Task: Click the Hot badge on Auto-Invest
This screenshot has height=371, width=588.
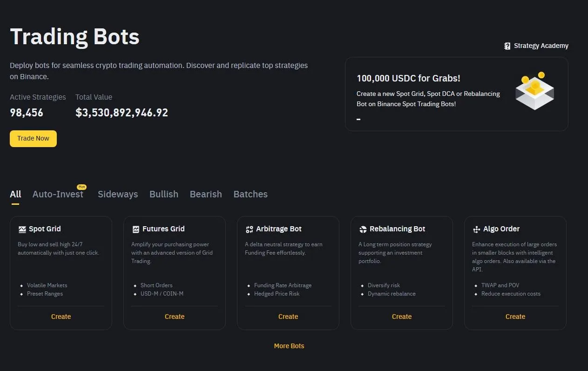Action: (x=82, y=186)
